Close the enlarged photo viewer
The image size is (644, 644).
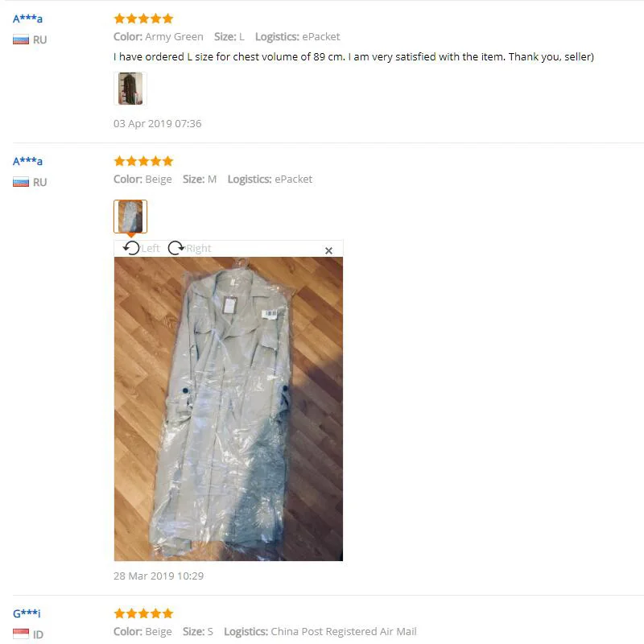click(328, 250)
